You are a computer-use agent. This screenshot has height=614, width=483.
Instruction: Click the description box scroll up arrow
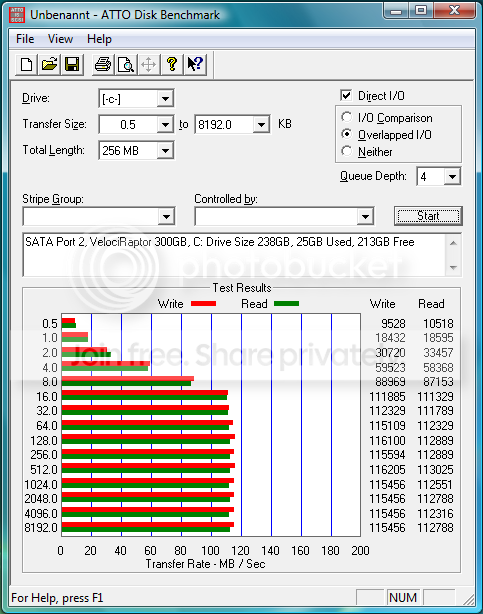point(453,243)
